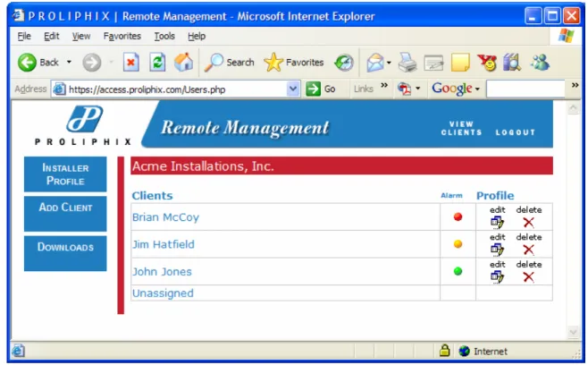Click the Google search input box
The height and width of the screenshot is (365, 588).
point(525,89)
